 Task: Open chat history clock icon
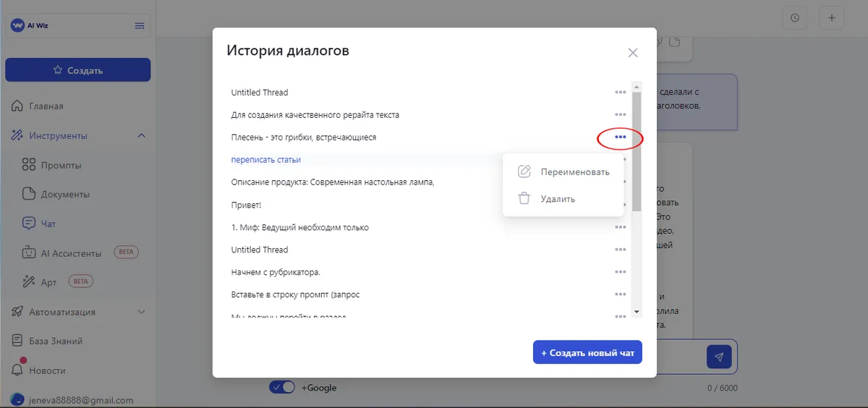click(x=795, y=18)
